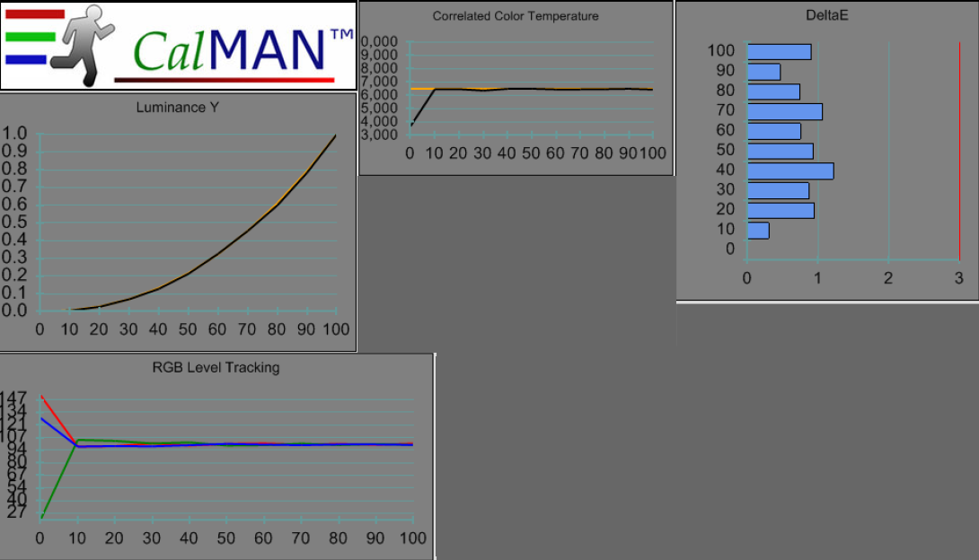Click the blue line start in RGB Level Tracking
The image size is (979, 560).
click(42, 418)
